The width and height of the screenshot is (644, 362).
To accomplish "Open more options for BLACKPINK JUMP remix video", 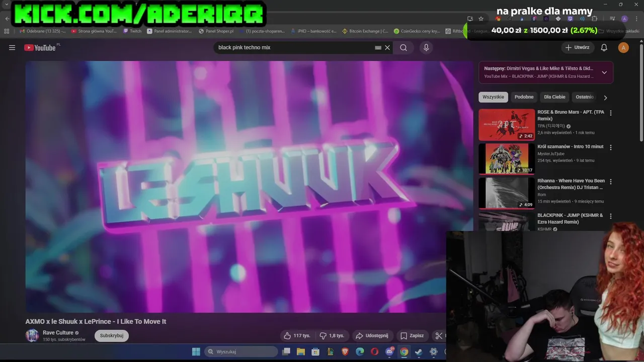I will tap(611, 216).
